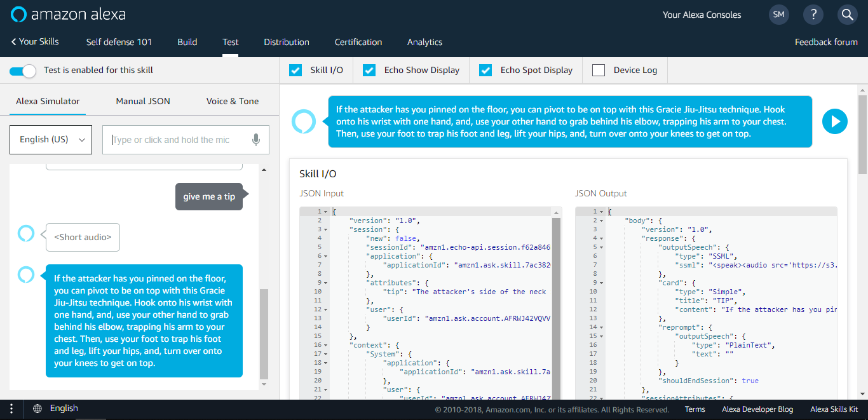Image resolution: width=868 pixels, height=420 pixels.
Task: Click the globe language icon in footer
Action: click(37, 409)
